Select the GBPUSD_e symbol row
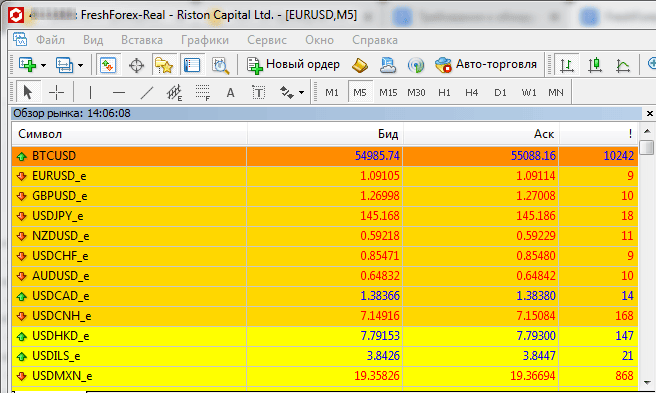Image resolution: width=656 pixels, height=393 pixels. pyautogui.click(x=325, y=196)
